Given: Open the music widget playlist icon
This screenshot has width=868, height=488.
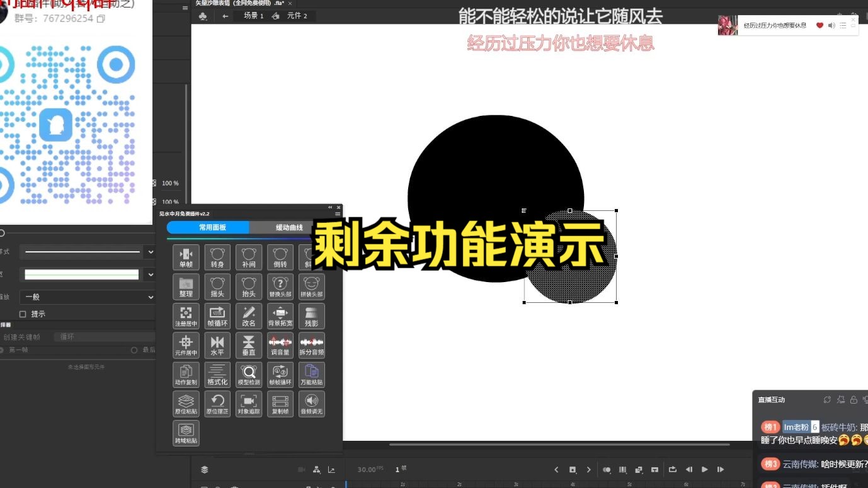Looking at the screenshot, I should coord(843,25).
